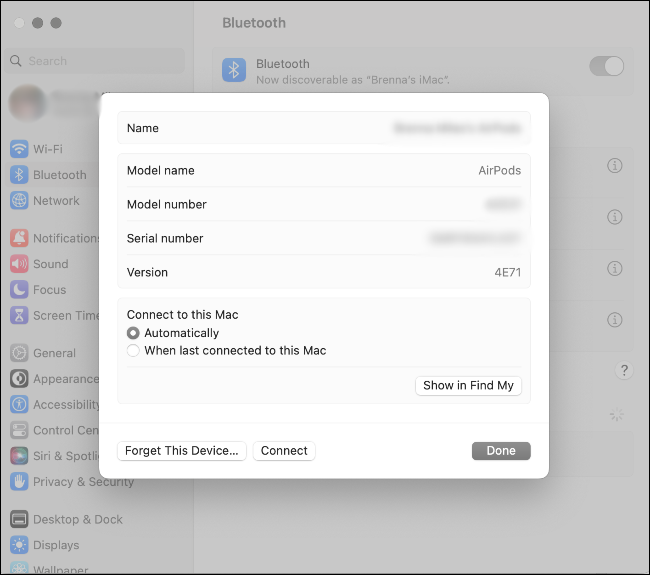Click the user profile avatar
Viewport: 650px width, 575px height.
[27, 103]
